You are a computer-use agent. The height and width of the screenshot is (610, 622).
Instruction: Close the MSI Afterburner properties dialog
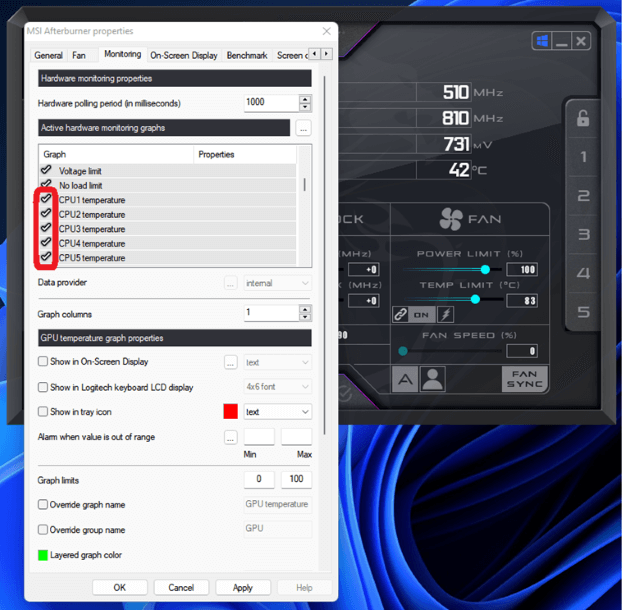click(326, 31)
